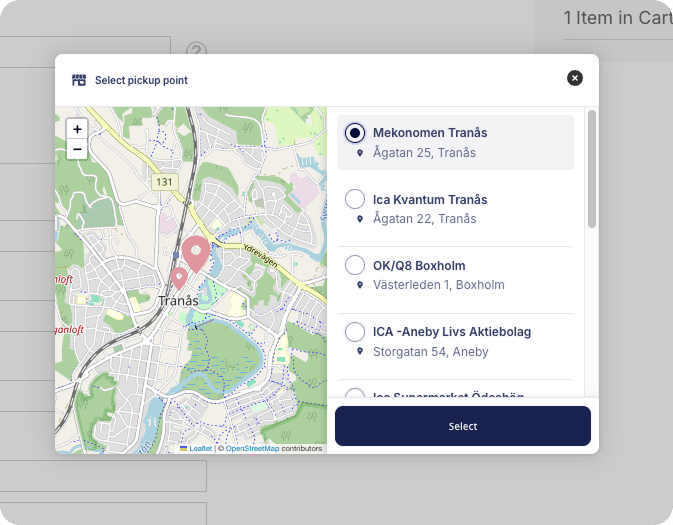Pick the OK/Q8 Boxholm radio button

355,265
